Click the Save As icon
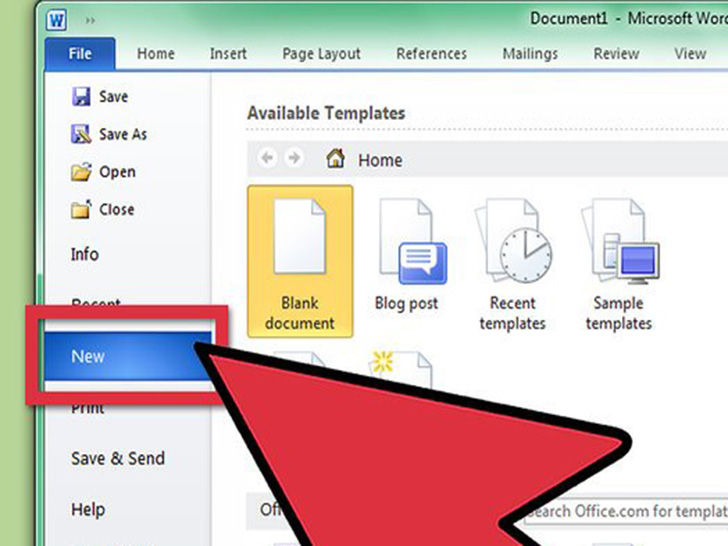Screen dimensions: 728x546 [x=81, y=134]
